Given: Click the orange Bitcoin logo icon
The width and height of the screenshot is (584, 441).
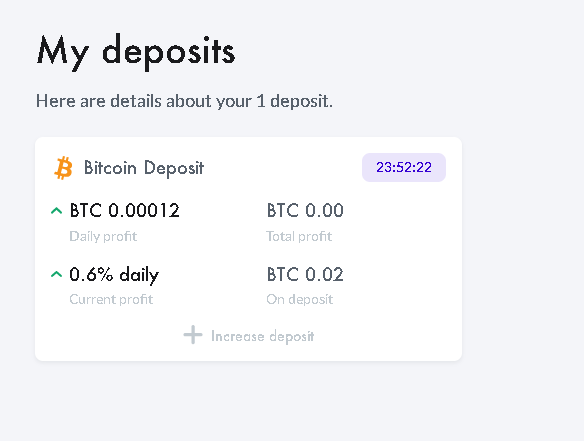Looking at the screenshot, I should [63, 168].
